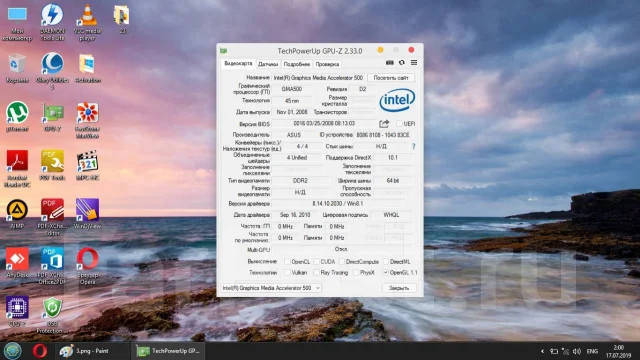640x360 pixels.
Task: Open the GPU-Z hamburger menu
Action: (x=414, y=63)
